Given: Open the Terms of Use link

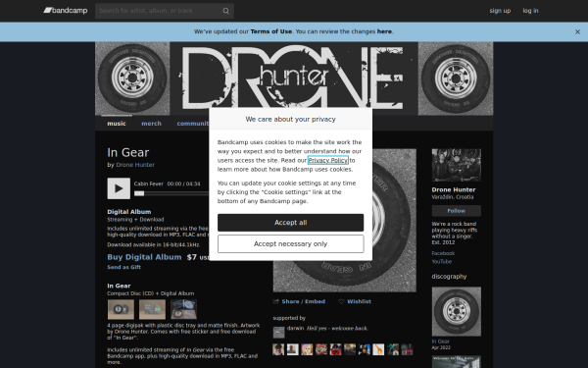Looking at the screenshot, I should pos(270,31).
